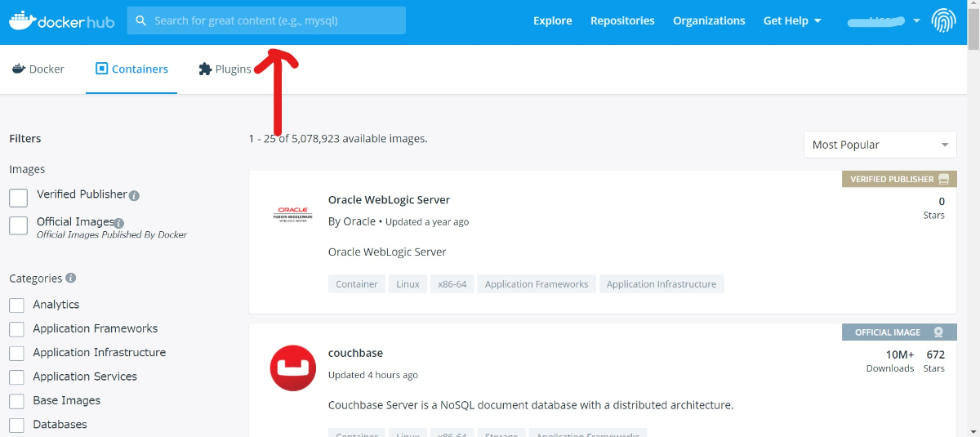Screen dimensions: 980x437
Task: Click the 'Updated 4 hours ago' text
Action: (373, 375)
